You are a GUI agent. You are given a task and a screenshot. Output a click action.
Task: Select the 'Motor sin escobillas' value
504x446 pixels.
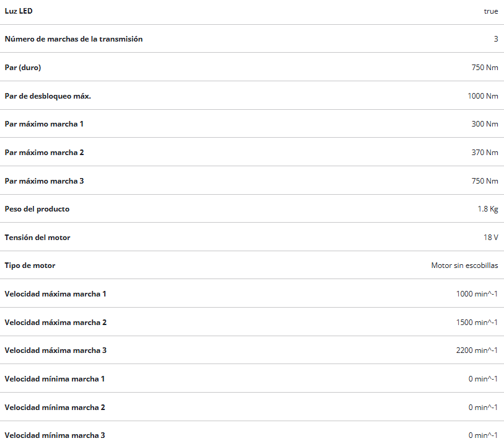464,265
